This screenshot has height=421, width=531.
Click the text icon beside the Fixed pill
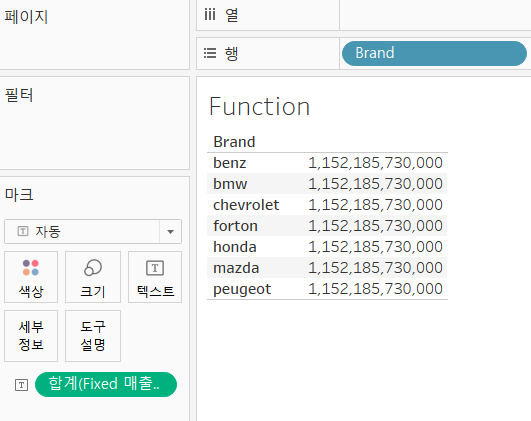pyautogui.click(x=21, y=385)
